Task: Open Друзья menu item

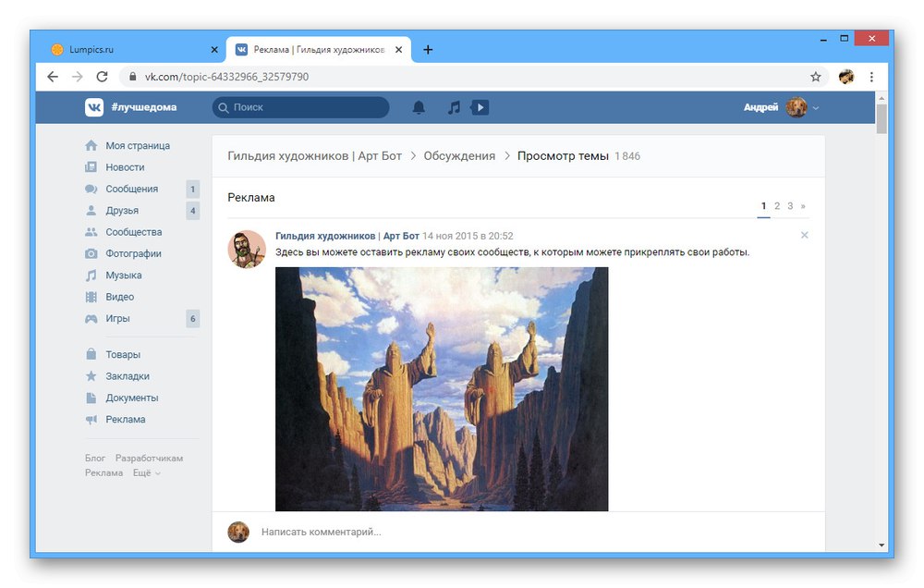Action: (122, 211)
